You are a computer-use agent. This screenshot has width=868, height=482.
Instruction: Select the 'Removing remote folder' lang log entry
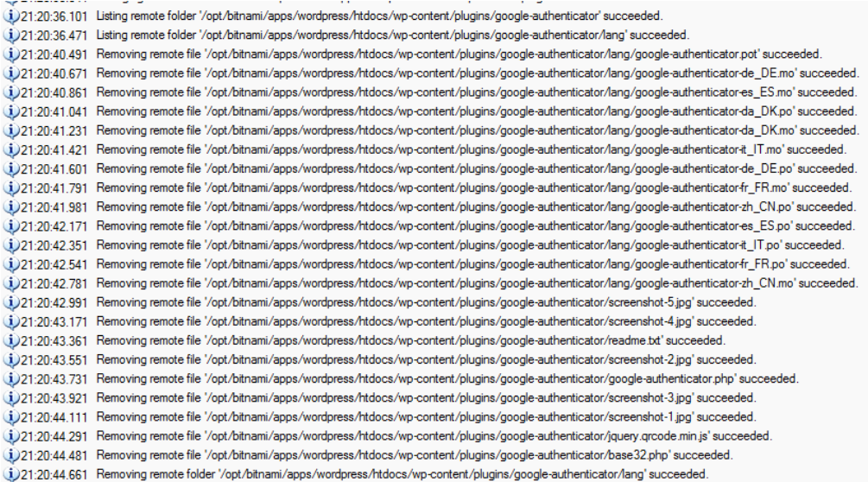tap(356, 474)
